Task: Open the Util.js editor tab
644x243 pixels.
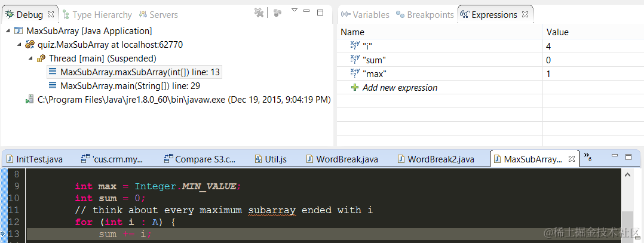Action: click(x=271, y=159)
